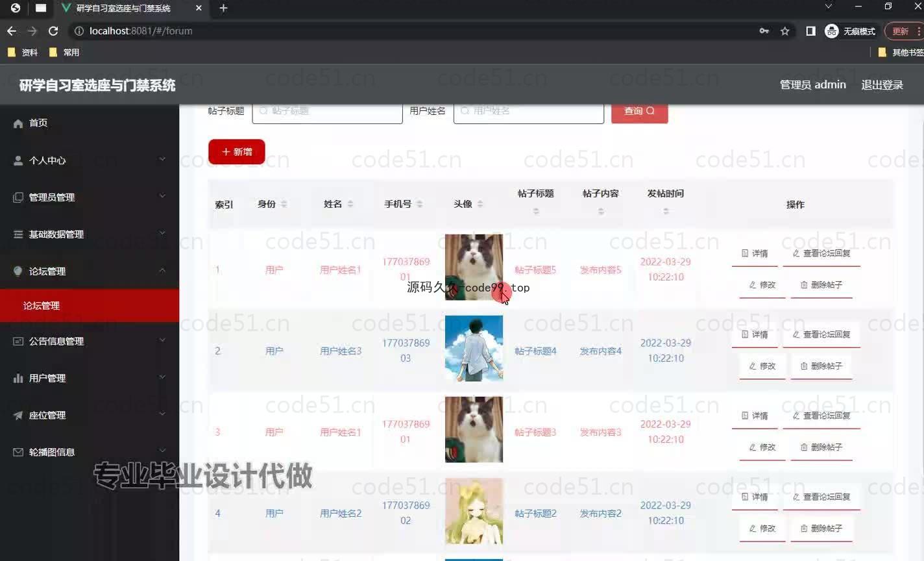
Task: Expand the 轮播图信息 menu chevron
Action: [x=162, y=451]
